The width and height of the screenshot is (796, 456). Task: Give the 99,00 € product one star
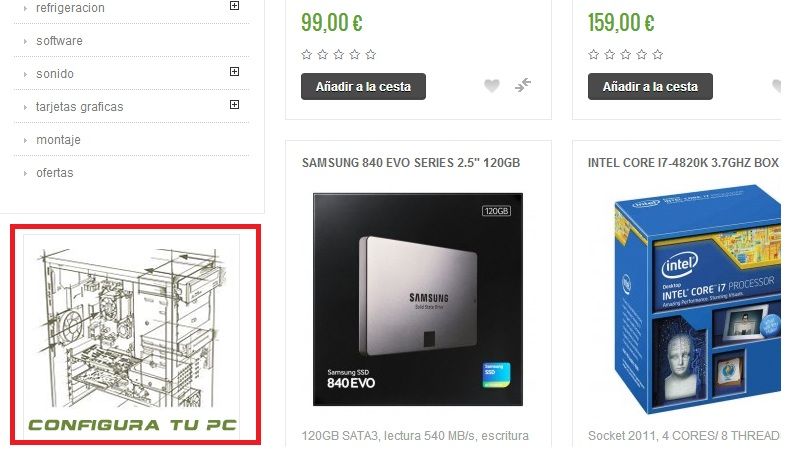307,54
